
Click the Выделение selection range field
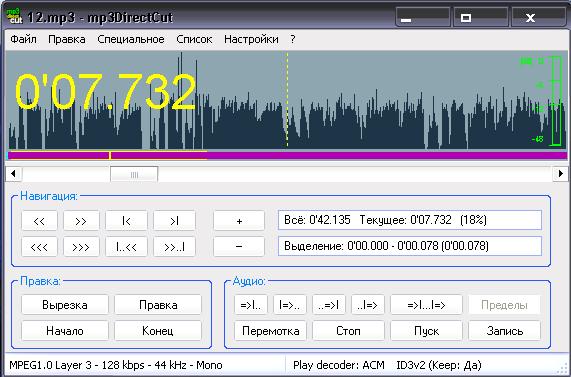(x=410, y=246)
